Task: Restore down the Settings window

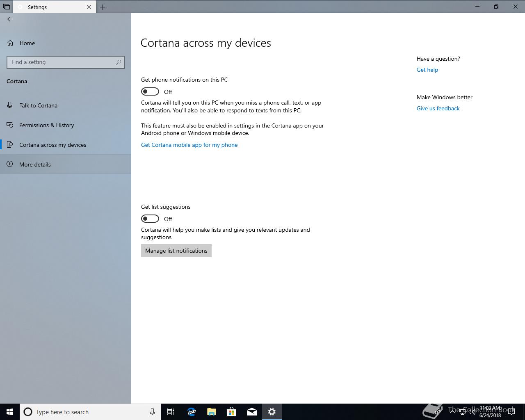Action: coord(496,7)
